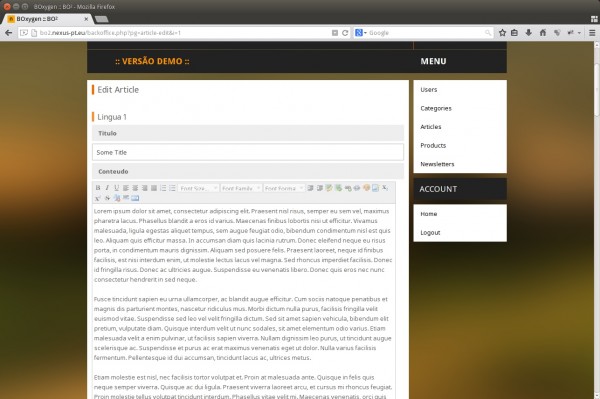Go to the Articles section
This screenshot has width=600, height=399.
click(x=430, y=127)
